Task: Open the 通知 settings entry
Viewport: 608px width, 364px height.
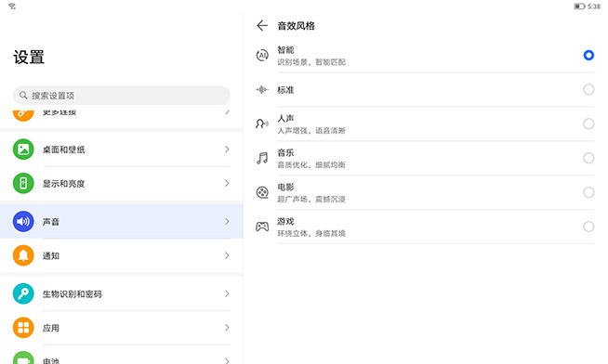Action: coord(122,255)
